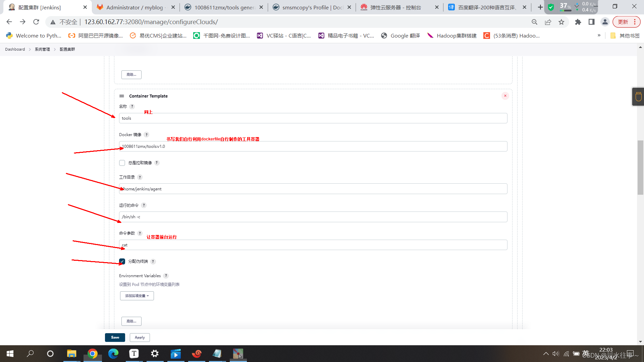The image size is (644, 362).
Task: Reload the page
Action: pos(36,22)
